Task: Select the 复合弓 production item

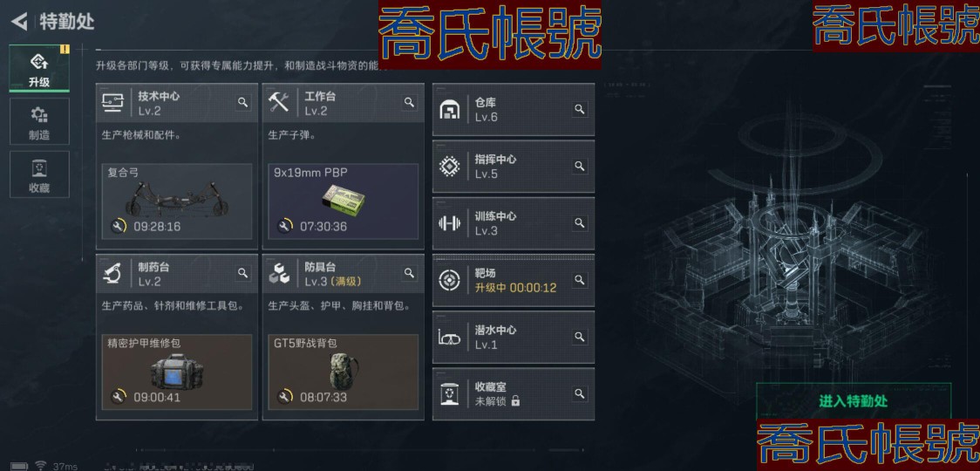Action: pos(177,201)
